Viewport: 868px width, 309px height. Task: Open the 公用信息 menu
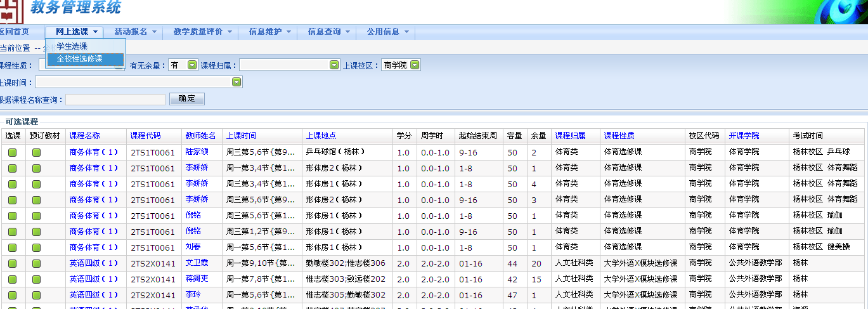pos(388,32)
